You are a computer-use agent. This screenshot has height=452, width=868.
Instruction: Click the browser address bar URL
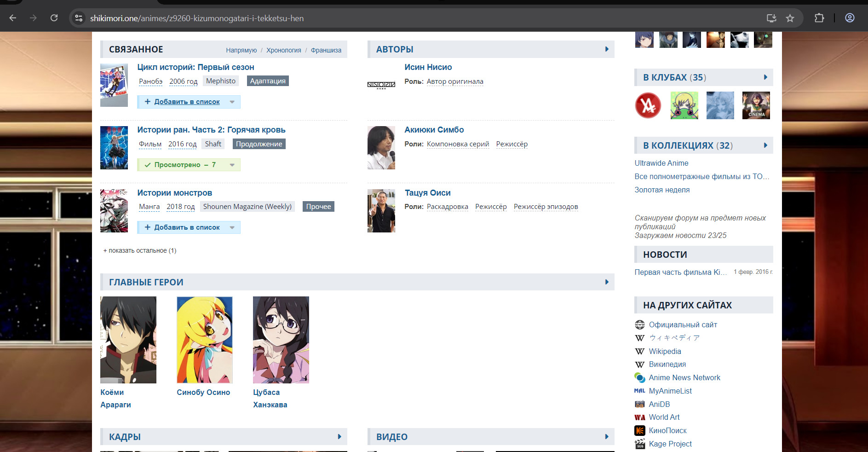197,18
